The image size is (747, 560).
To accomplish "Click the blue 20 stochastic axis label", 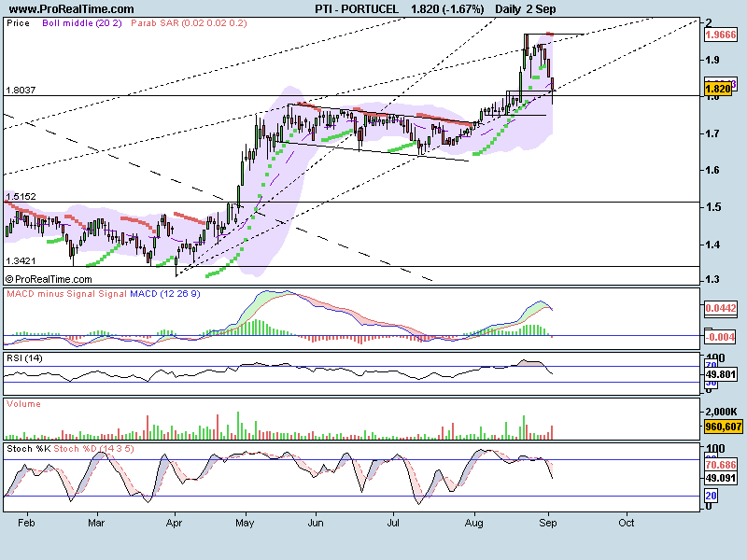I will tap(711, 496).
